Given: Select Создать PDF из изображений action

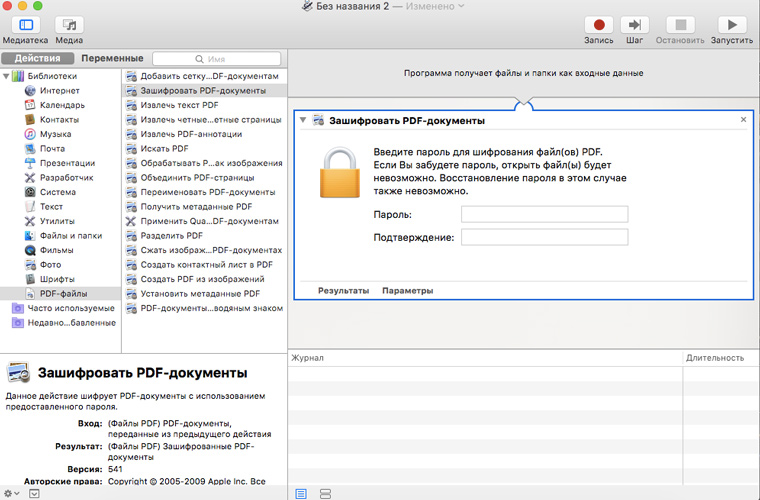Looking at the screenshot, I should click(205, 280).
